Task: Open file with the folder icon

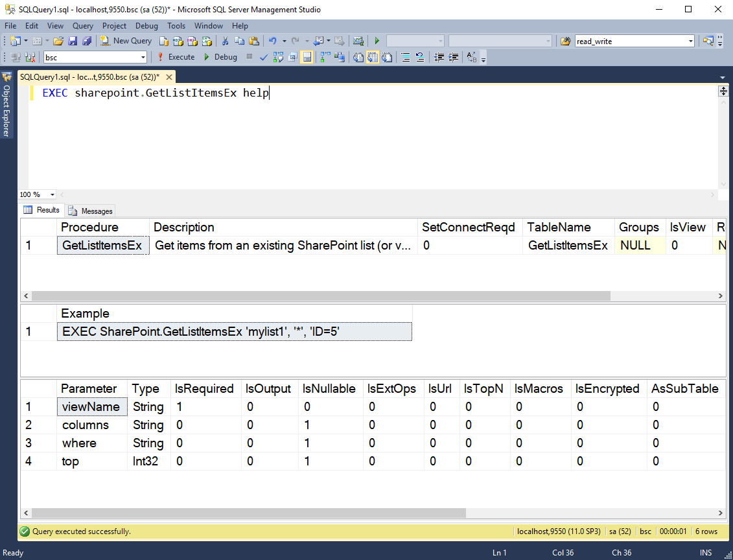Action: pos(58,41)
